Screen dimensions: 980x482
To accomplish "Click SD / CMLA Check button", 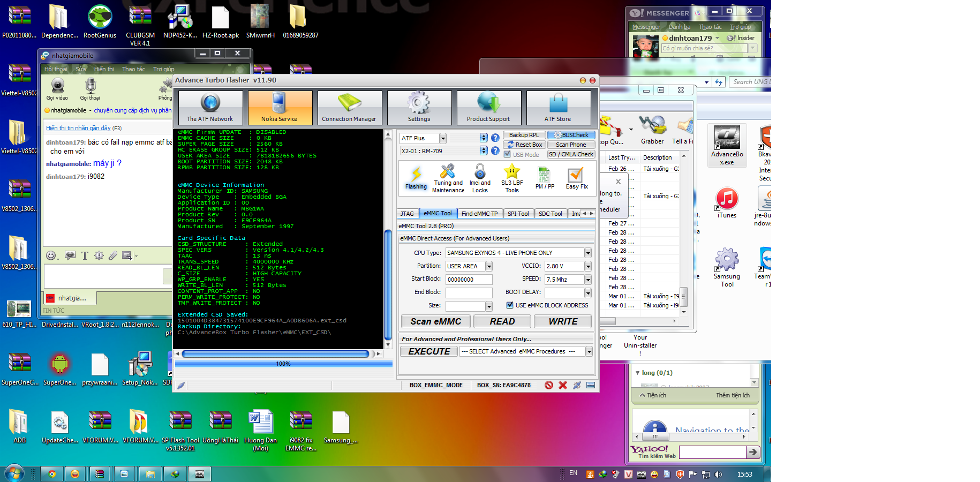I will [x=571, y=154].
